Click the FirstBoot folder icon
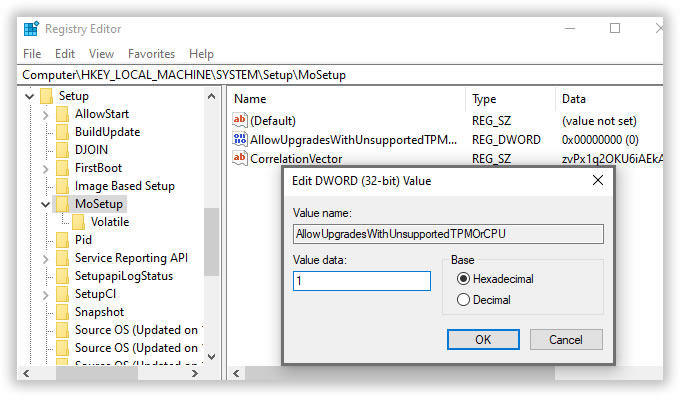 click(62, 168)
